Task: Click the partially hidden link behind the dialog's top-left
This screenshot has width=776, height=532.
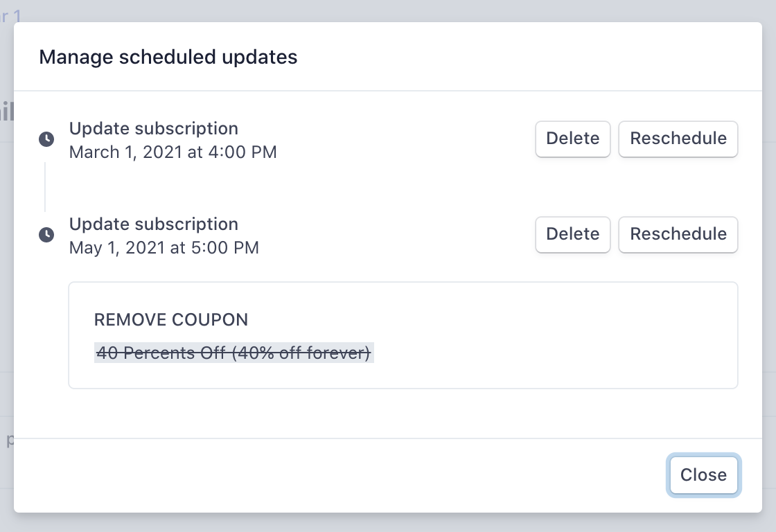Action: coord(10,14)
